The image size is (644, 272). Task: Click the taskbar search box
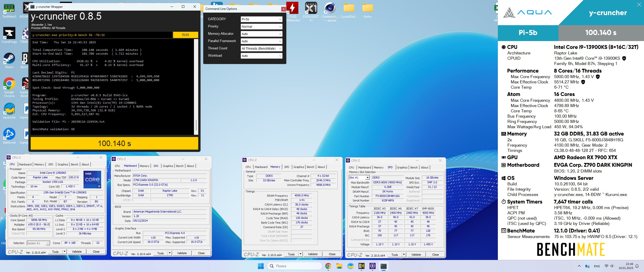(294, 266)
